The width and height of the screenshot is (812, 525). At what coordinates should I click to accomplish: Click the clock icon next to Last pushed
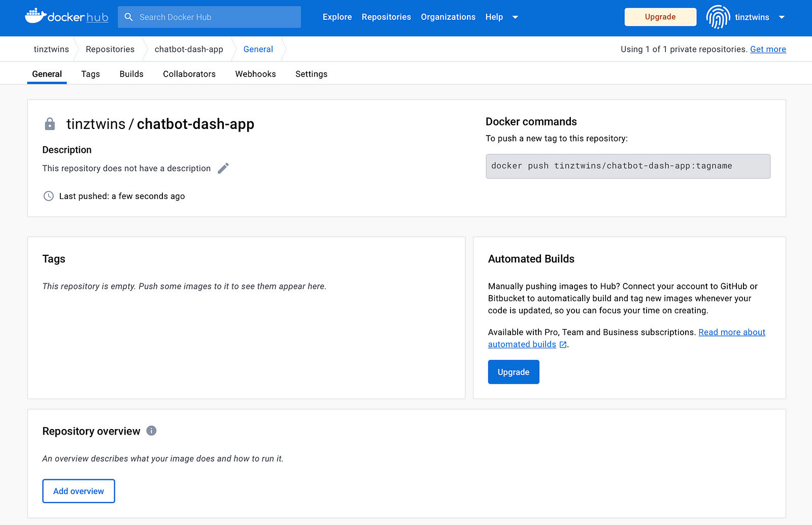[x=49, y=196]
